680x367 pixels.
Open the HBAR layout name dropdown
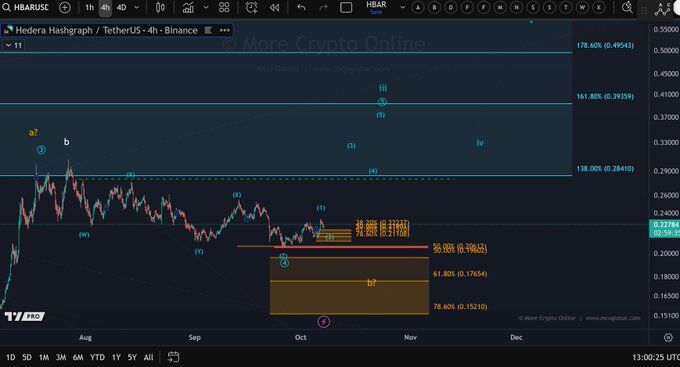click(402, 7)
